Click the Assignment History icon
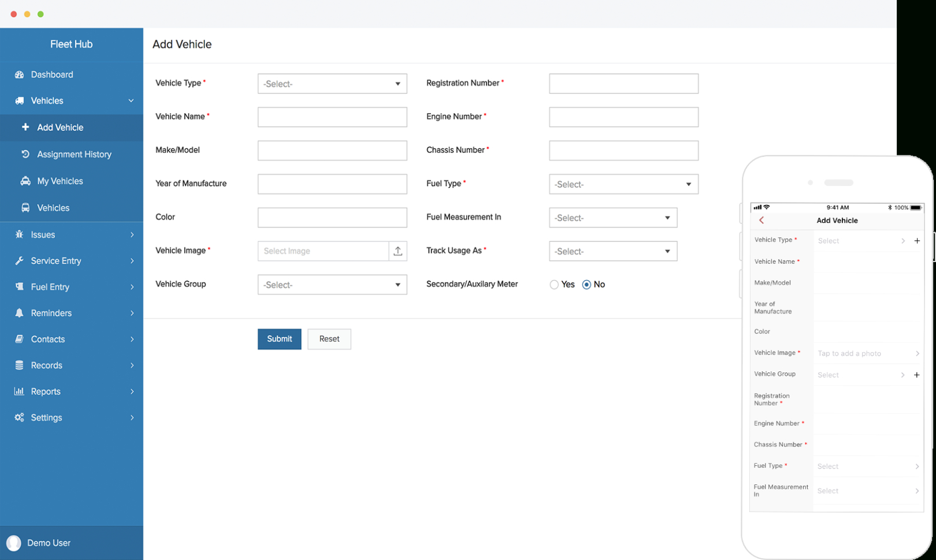 coord(24,154)
